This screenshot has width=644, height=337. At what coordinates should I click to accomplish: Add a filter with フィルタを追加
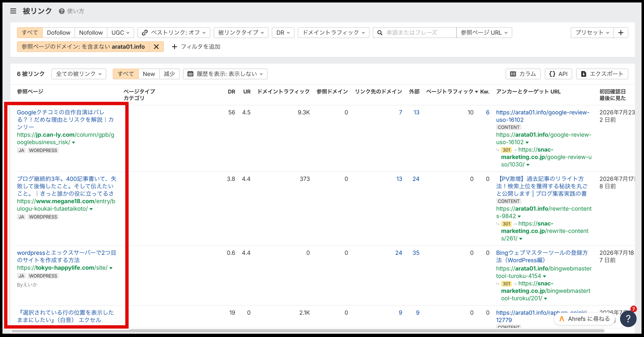tap(196, 47)
